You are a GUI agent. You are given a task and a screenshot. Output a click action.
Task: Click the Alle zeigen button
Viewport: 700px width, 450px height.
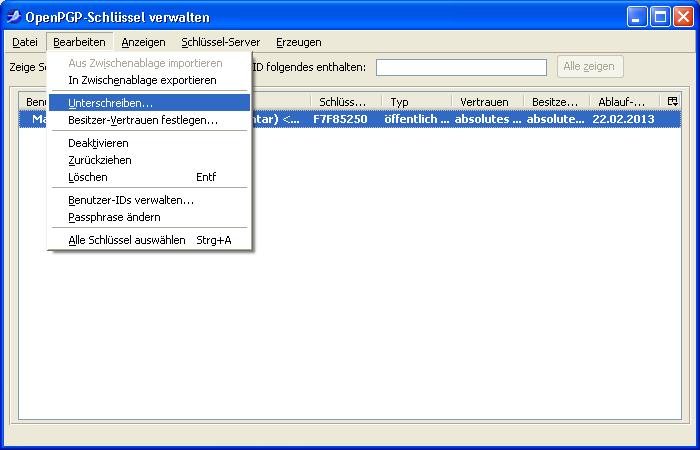[x=590, y=67]
